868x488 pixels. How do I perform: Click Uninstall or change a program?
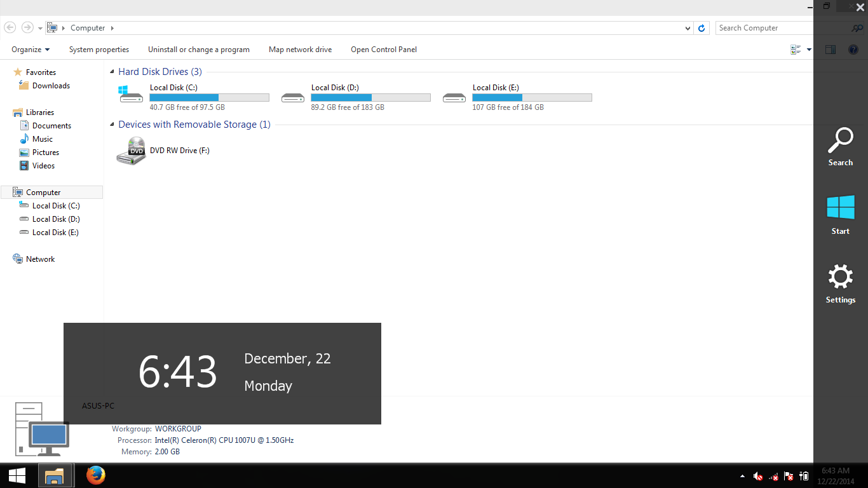coord(199,50)
